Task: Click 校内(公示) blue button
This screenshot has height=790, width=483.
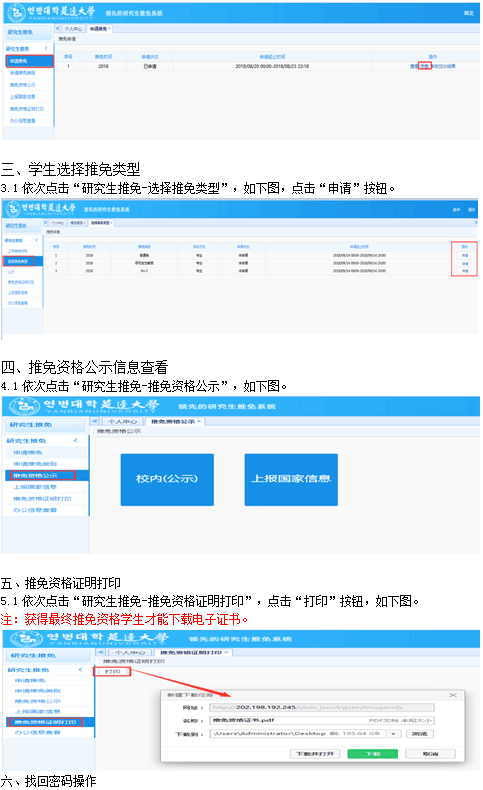Action: (x=167, y=479)
